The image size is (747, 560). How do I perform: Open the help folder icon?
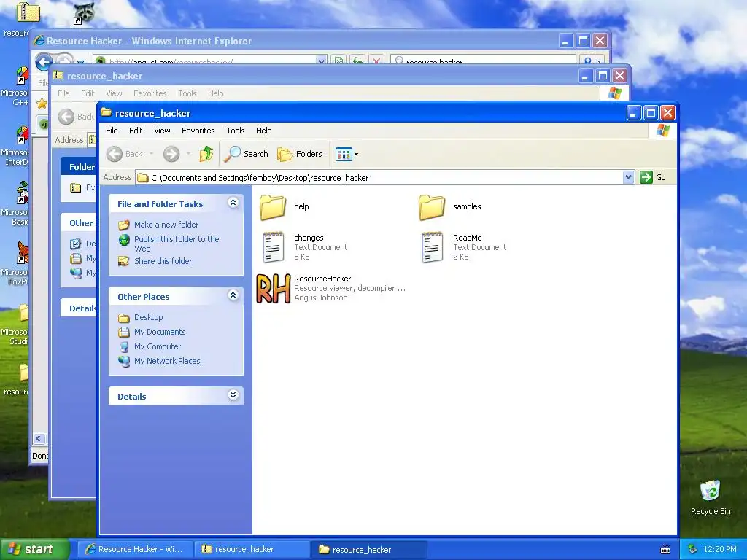[x=273, y=207]
